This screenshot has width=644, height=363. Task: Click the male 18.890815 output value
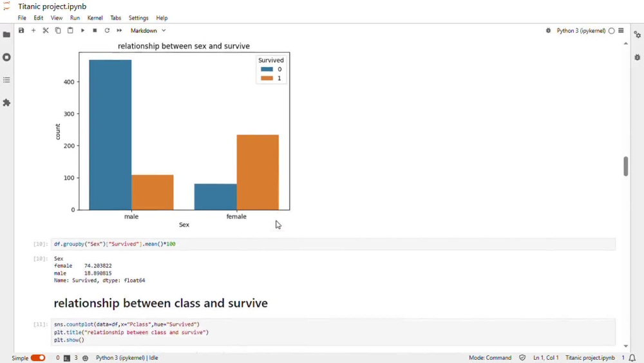(98, 274)
